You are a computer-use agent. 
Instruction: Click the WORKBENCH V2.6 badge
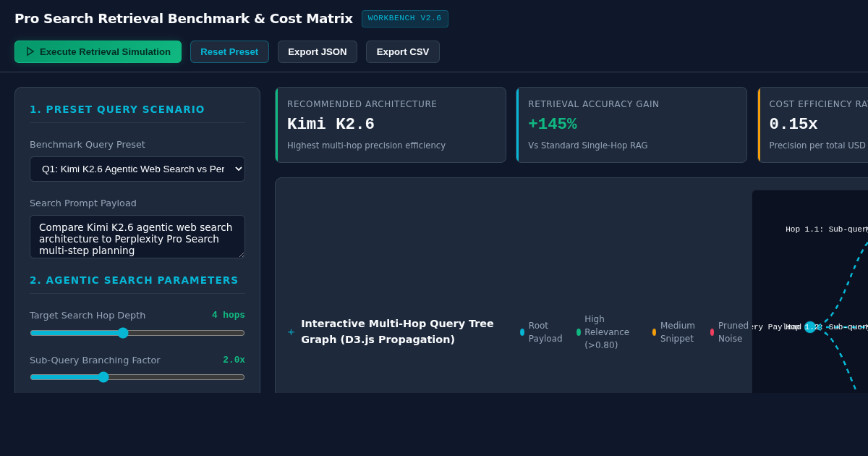[x=405, y=19]
